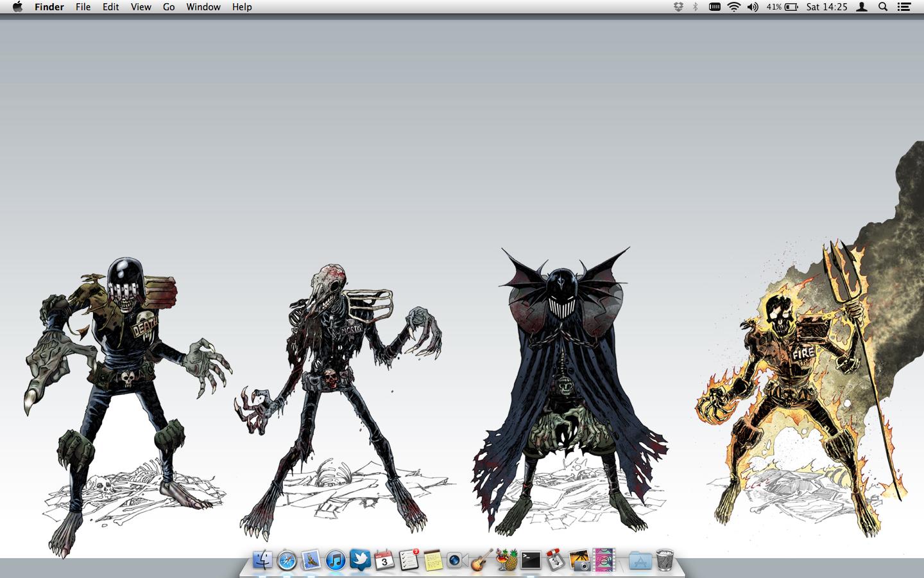924x578 pixels.
Task: Open Terminal from the Dock
Action: tap(531, 560)
